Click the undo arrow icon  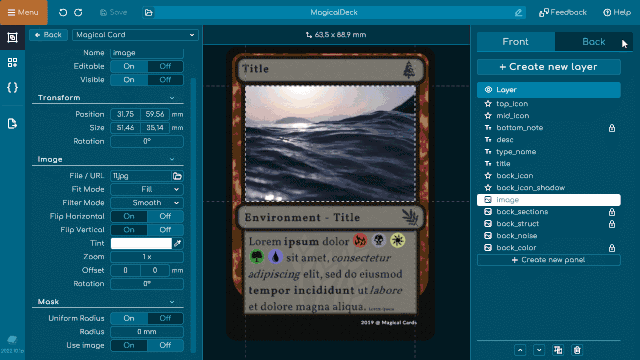pyautogui.click(x=63, y=13)
